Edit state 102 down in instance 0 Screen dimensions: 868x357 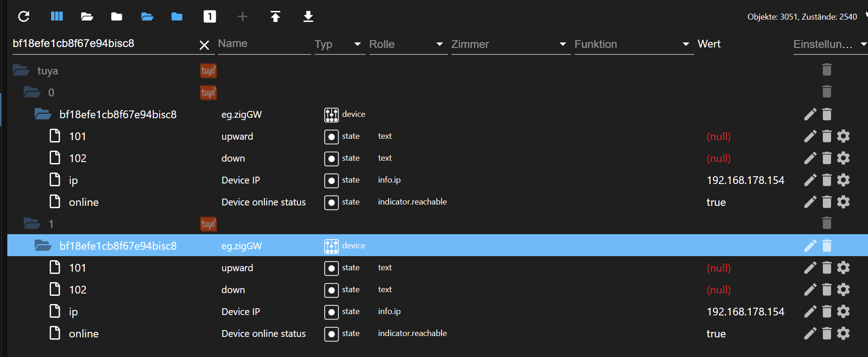pyautogui.click(x=810, y=158)
